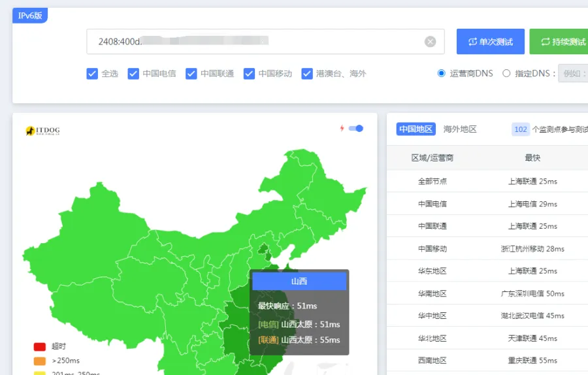Click the 重庆联通 55ms cell
Image resolution: width=588 pixels, height=375 pixels.
click(x=532, y=361)
